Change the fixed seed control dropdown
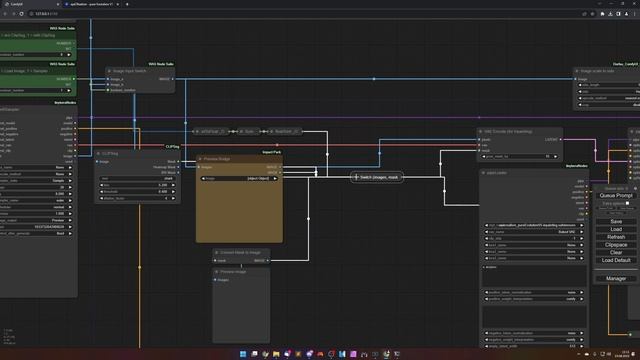The height and width of the screenshot is (360, 640). coord(36,233)
